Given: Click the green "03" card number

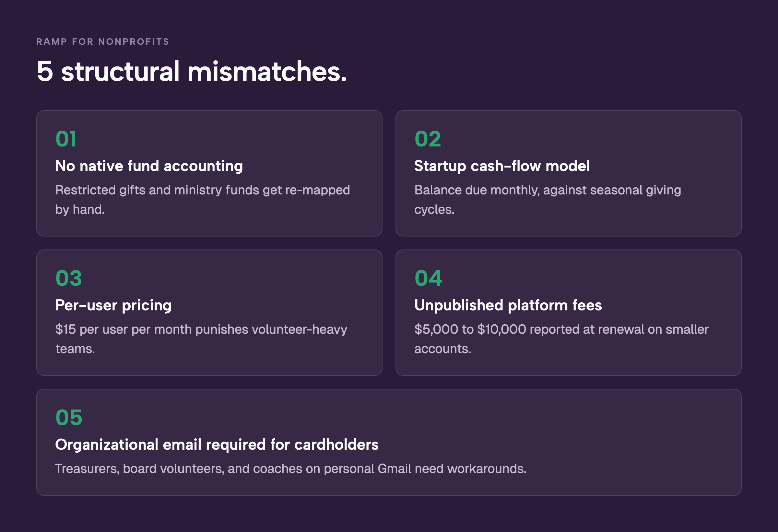Looking at the screenshot, I should 69,278.
